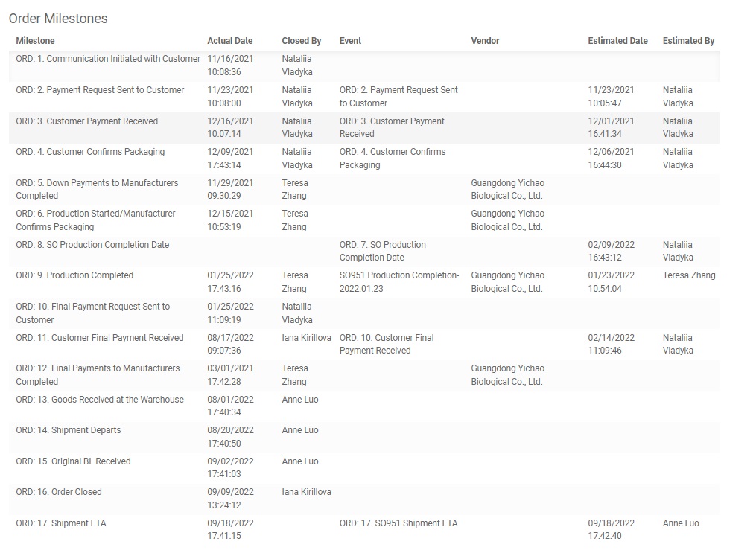Open milestone Payment Request Sent to Customer
The height and width of the screenshot is (559, 756).
click(x=100, y=90)
